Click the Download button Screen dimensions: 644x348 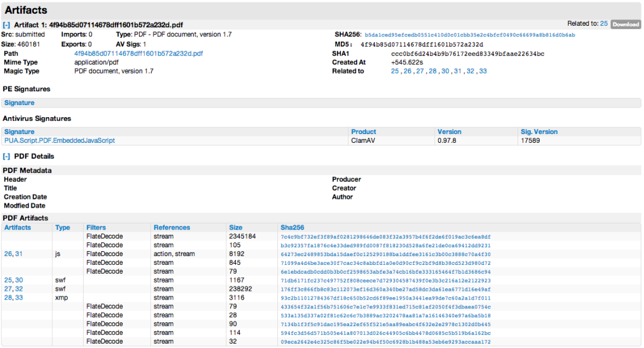point(625,24)
